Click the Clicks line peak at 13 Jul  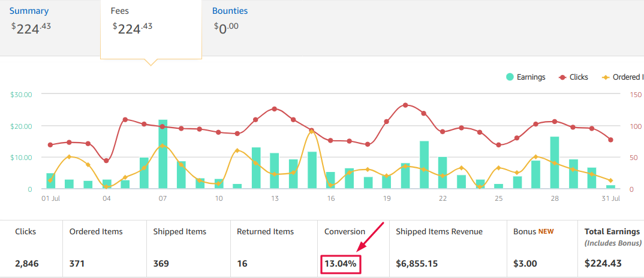tap(275, 109)
